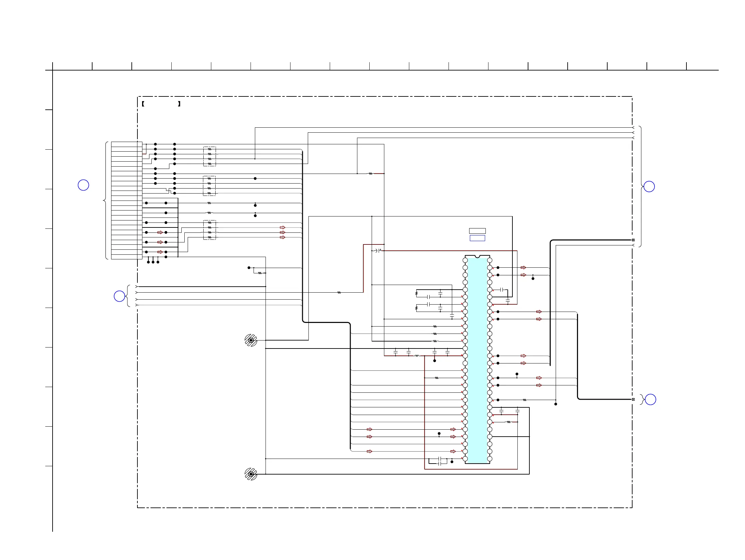Image resolution: width=745 pixels, height=560 pixels.
Task: Click the black outlined rectangle above the chip
Action: (477, 231)
